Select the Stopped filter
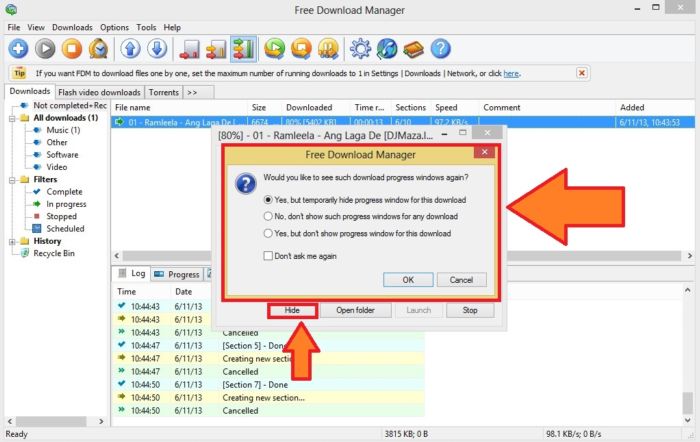700x442 pixels. (x=61, y=216)
